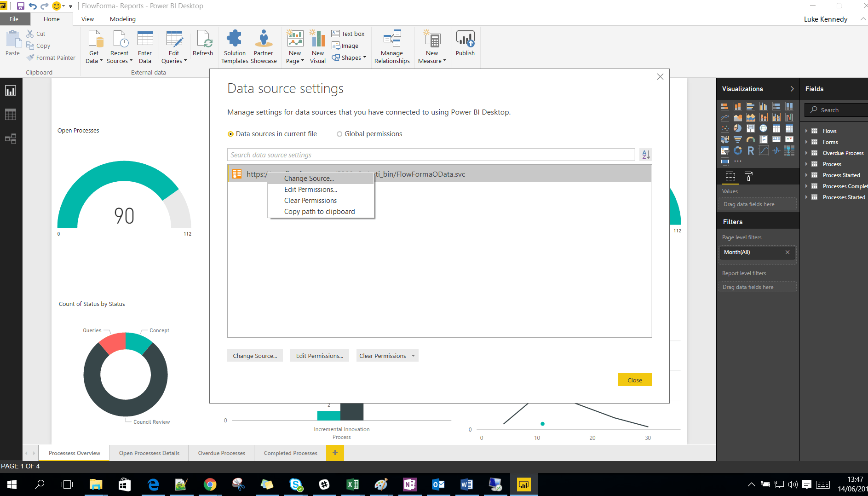Click the Fields pane Search box

[x=837, y=110]
